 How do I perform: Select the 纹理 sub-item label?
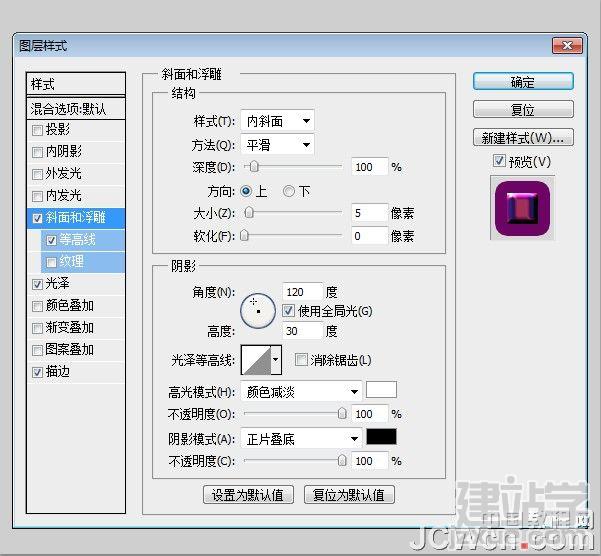pos(71,262)
